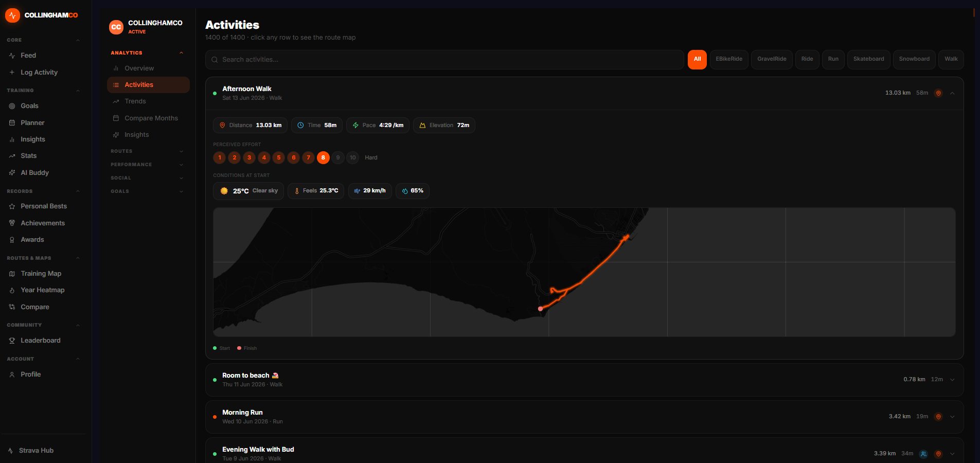Open Insights under Analytics
Screen dimensions: 980x463
pos(148,135)
